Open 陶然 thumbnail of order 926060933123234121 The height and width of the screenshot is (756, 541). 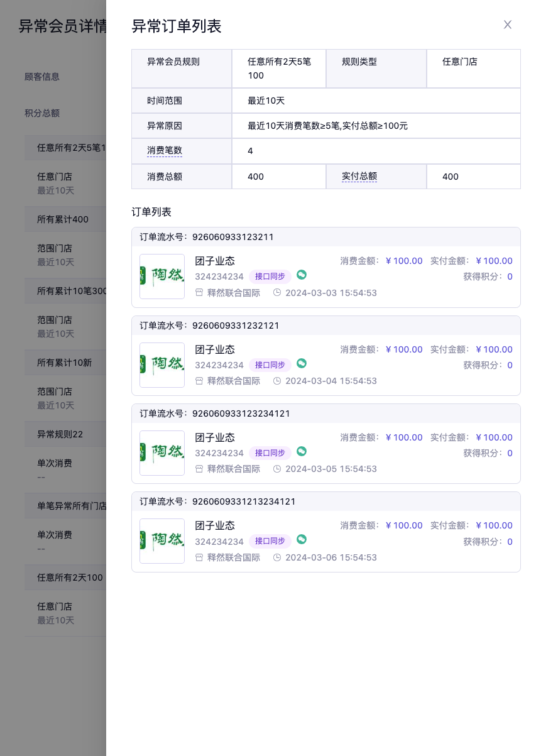point(162,453)
